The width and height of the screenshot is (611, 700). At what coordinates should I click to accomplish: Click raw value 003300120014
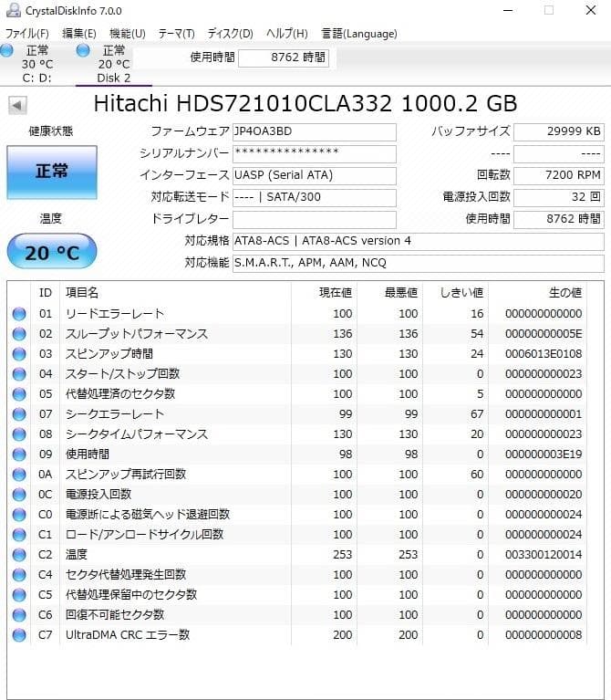(544, 555)
